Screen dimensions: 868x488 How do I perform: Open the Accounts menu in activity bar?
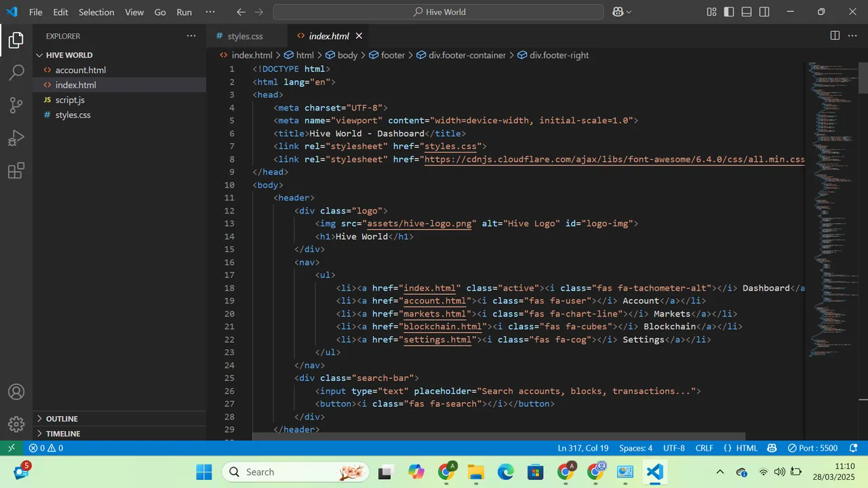[x=16, y=392]
